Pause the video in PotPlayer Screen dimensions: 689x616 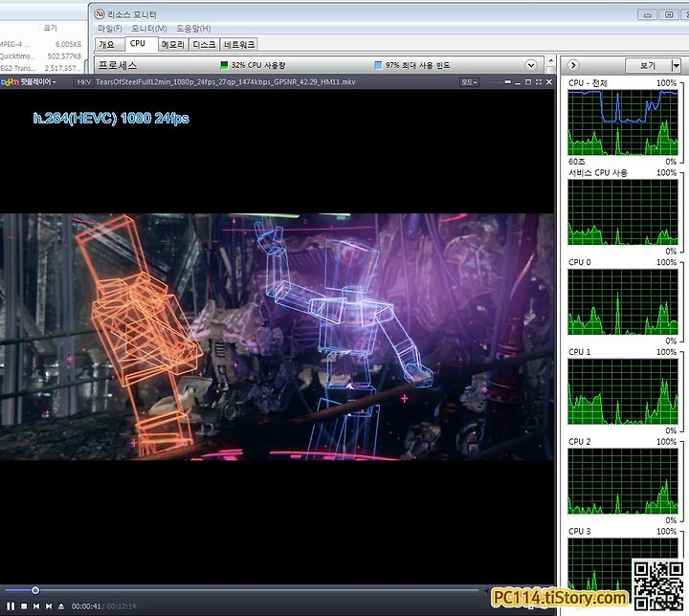tap(11, 606)
